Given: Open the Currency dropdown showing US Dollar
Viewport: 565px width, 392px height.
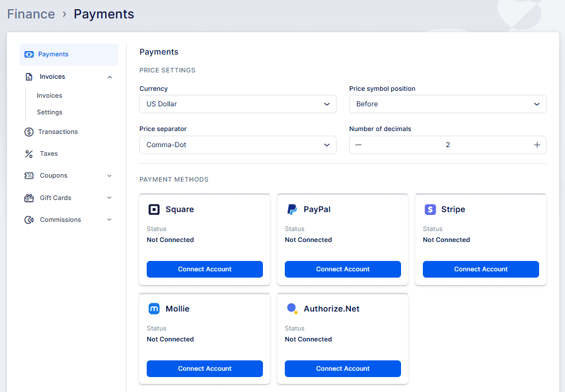Looking at the screenshot, I should (238, 104).
